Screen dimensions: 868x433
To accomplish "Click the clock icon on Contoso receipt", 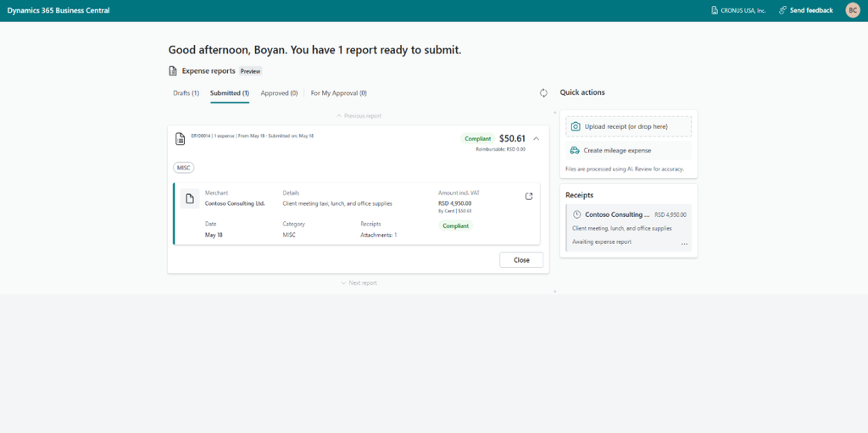I will click(576, 214).
